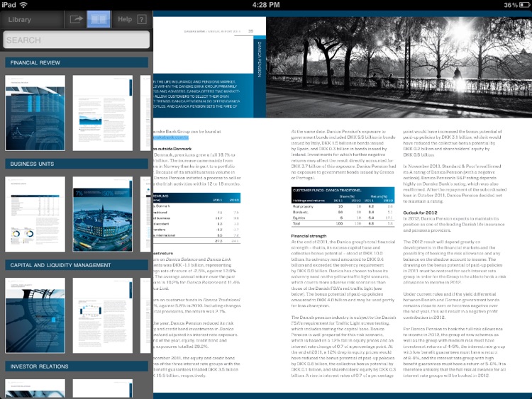
Task: Open first Business Units thumbnail with donut charts
Action: pos(35,214)
